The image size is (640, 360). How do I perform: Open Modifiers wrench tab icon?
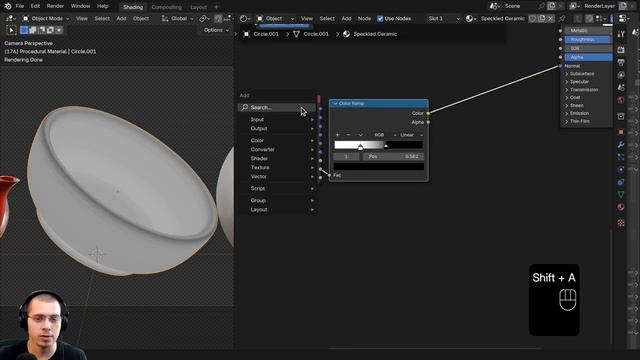(621, 145)
